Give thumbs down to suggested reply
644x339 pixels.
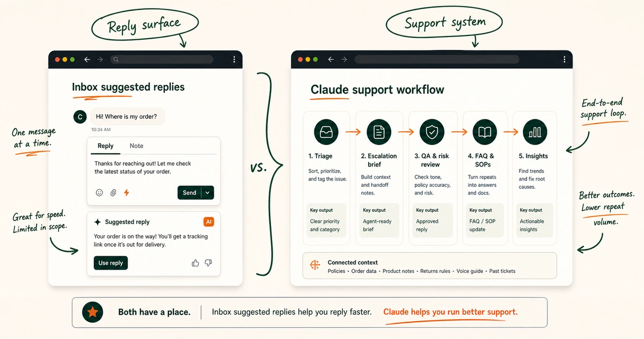pyautogui.click(x=208, y=263)
